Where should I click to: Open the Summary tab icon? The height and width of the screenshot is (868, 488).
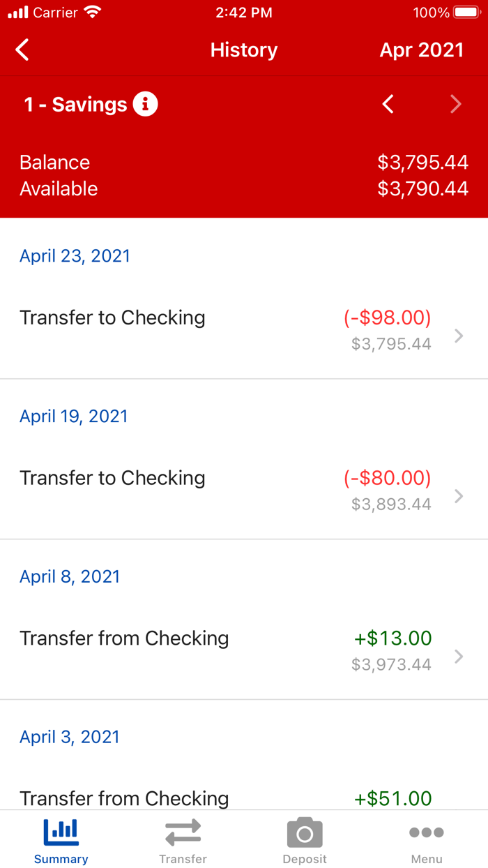coord(61,831)
